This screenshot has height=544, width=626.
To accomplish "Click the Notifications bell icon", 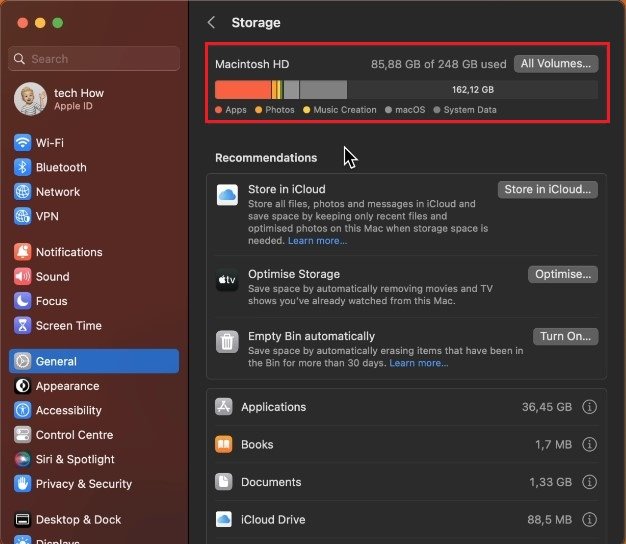I will tap(22, 252).
